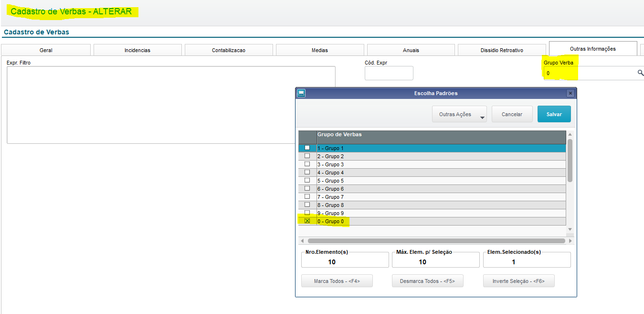Tick the checkbox for 3 - Grupo 3
644x314 pixels.
click(x=307, y=164)
